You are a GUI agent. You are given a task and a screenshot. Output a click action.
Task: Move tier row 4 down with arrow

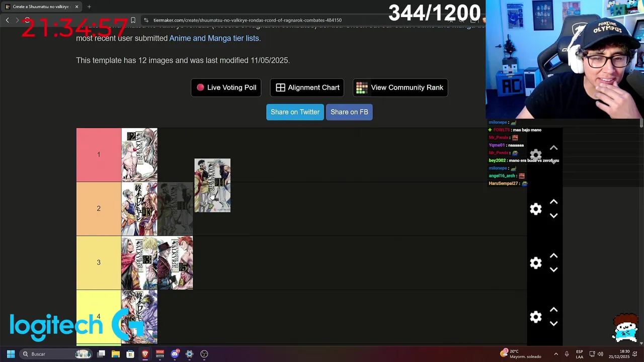(553, 324)
